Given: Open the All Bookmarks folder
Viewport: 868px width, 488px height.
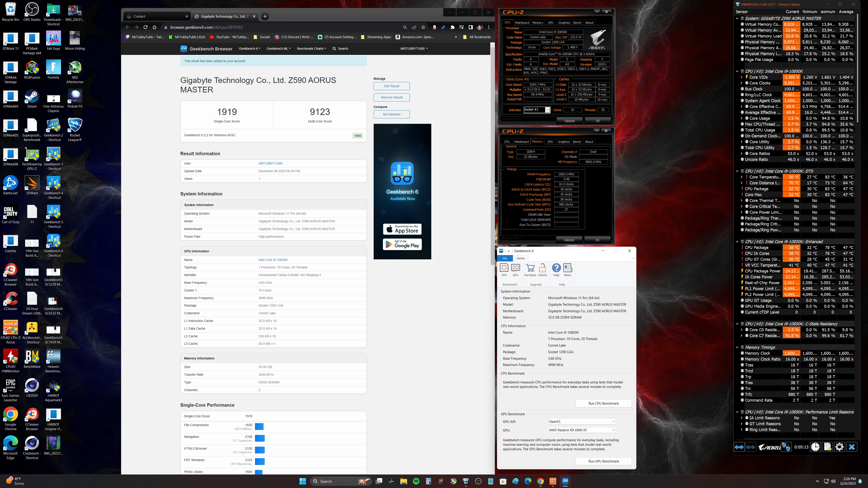Looking at the screenshot, I should pyautogui.click(x=477, y=37).
